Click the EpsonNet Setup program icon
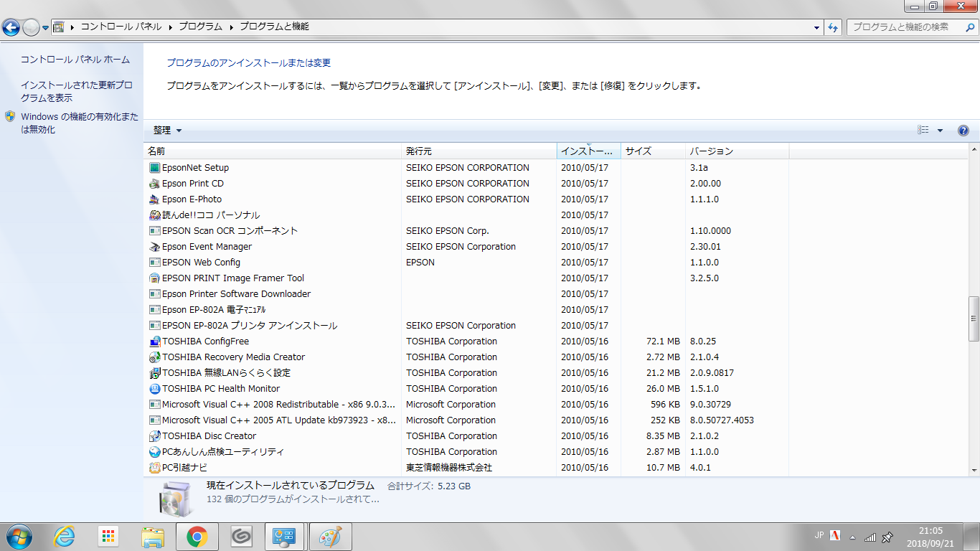Viewport: 980px width, 551px height. (154, 168)
